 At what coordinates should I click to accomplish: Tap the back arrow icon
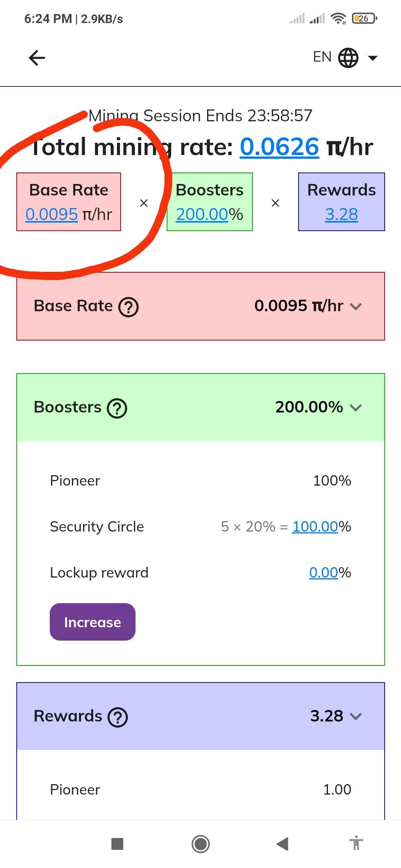click(x=37, y=58)
